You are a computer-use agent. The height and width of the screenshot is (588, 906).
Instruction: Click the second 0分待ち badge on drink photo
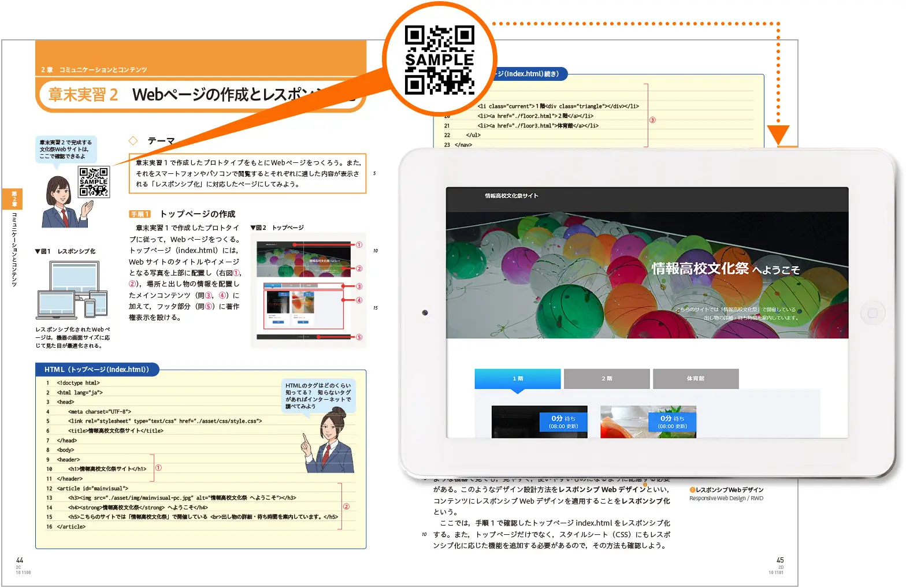pyautogui.click(x=672, y=422)
